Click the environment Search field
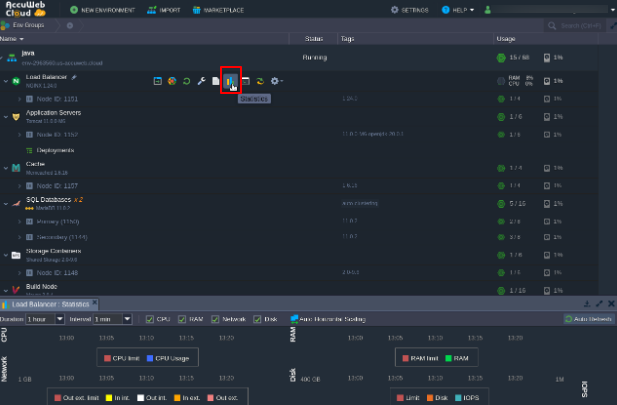The height and width of the screenshot is (405, 617). [583, 25]
